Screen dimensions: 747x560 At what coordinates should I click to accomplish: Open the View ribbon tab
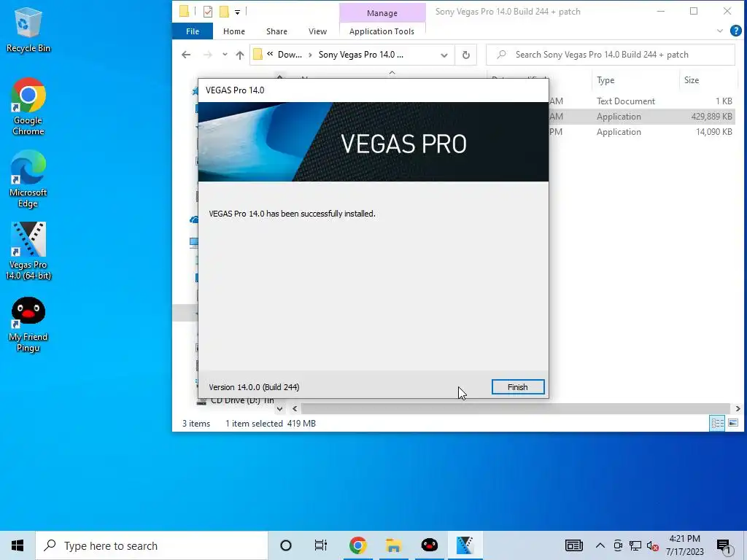(318, 31)
